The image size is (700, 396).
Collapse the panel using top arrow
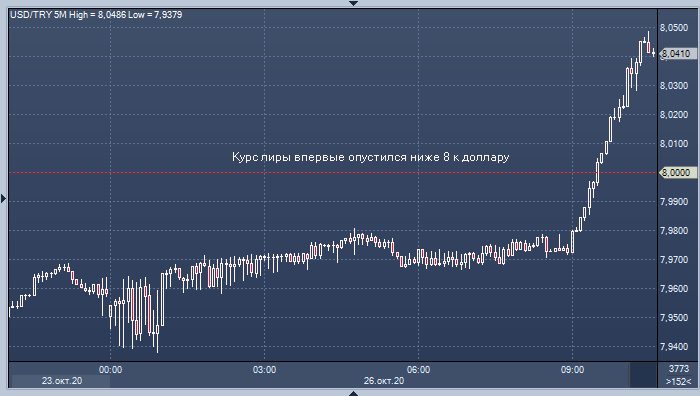click(353, 3)
